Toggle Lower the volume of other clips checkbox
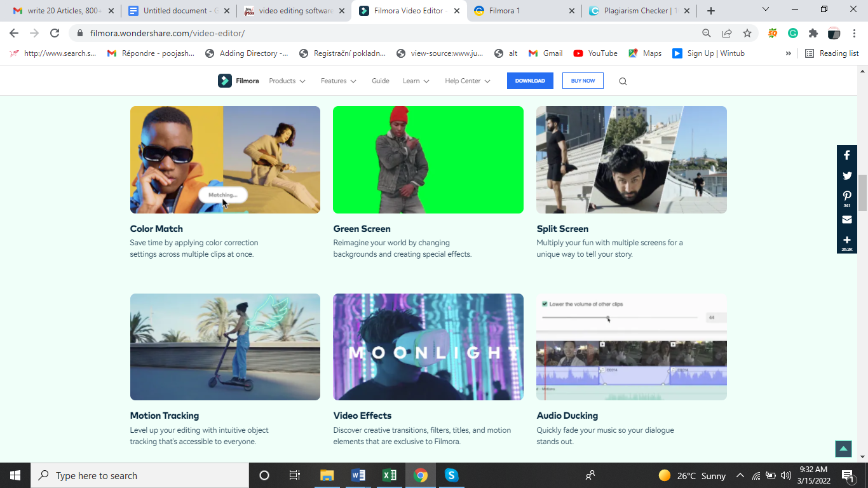Image resolution: width=868 pixels, height=488 pixels. [x=545, y=304]
